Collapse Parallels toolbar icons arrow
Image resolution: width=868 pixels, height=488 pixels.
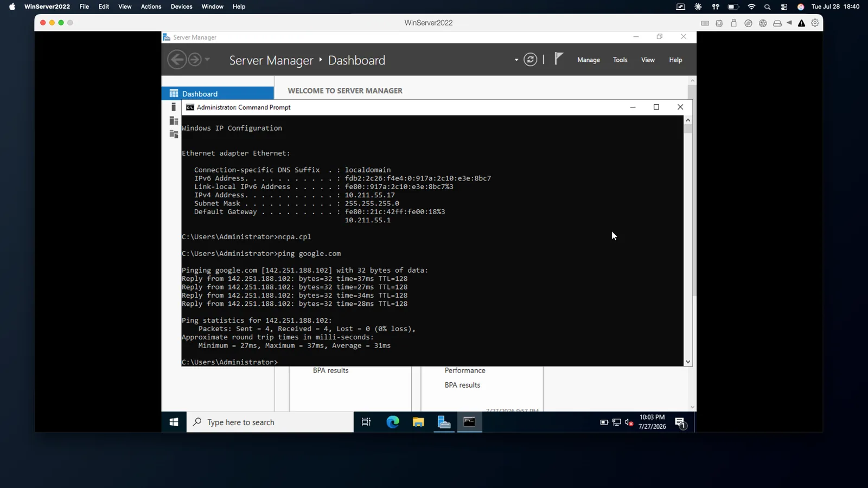tap(789, 23)
